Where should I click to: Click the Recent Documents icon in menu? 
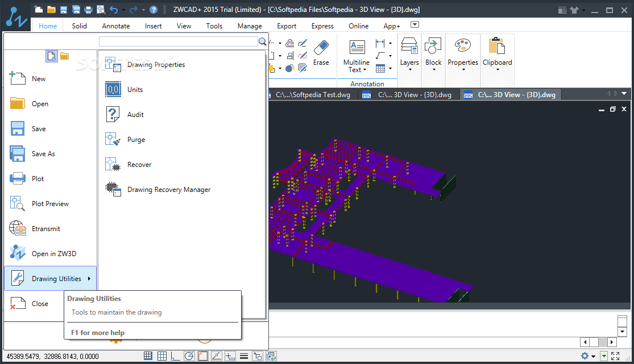pos(52,56)
